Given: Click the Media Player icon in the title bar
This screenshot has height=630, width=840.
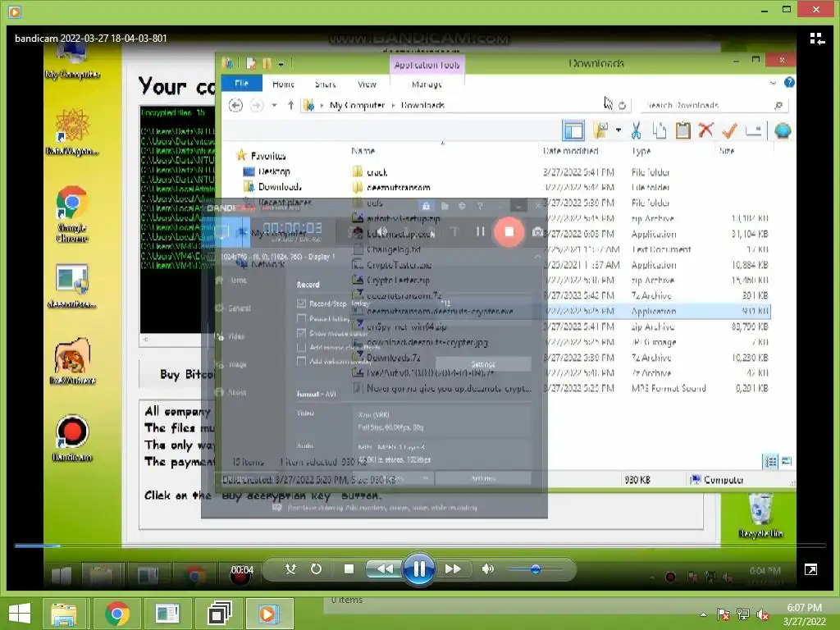Looking at the screenshot, I should point(15,11).
